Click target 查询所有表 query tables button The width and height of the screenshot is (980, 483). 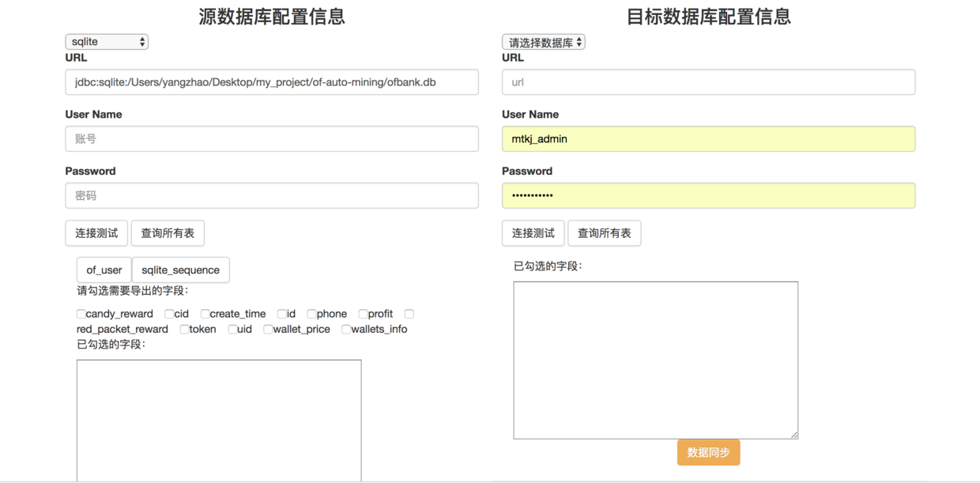[605, 233]
